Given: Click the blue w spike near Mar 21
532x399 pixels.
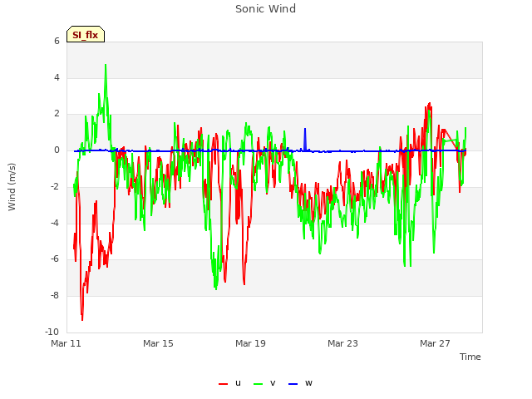Looking at the screenshot, I should click(x=305, y=139).
